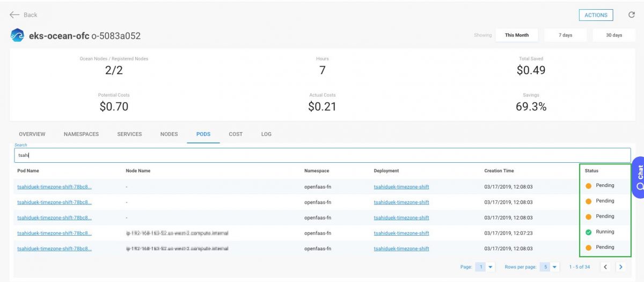The image size is (644, 282).
Task: Open the Namespaces tab
Action: coord(81,134)
